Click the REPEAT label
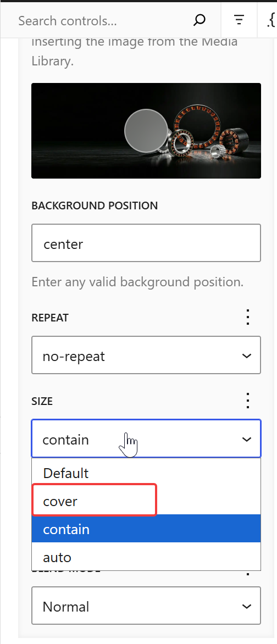277x644 pixels. [x=50, y=318]
